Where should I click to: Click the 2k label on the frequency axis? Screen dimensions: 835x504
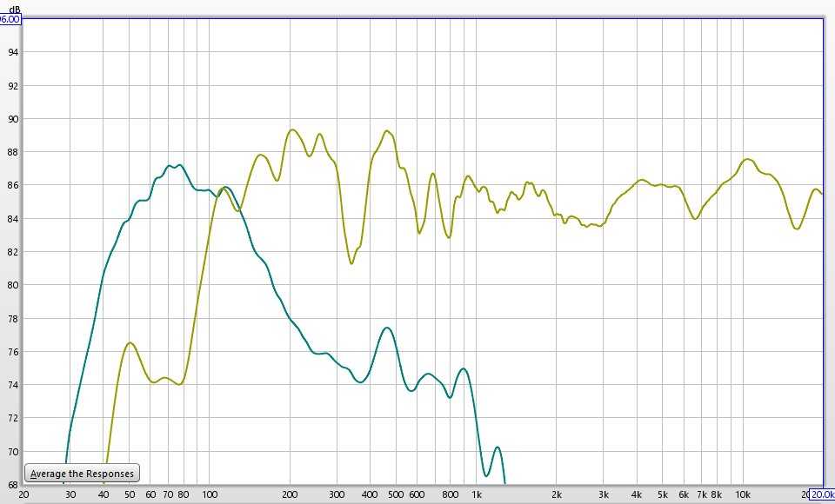pos(557,494)
